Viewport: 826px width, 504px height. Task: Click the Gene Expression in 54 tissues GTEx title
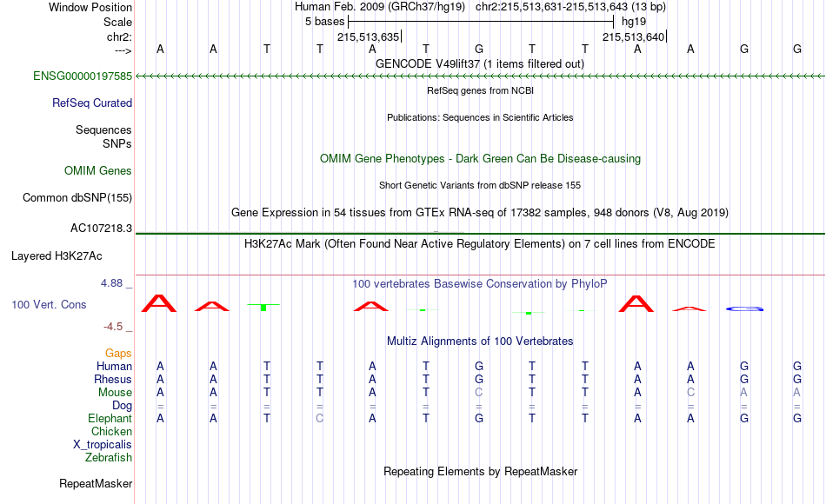pyautogui.click(x=480, y=212)
